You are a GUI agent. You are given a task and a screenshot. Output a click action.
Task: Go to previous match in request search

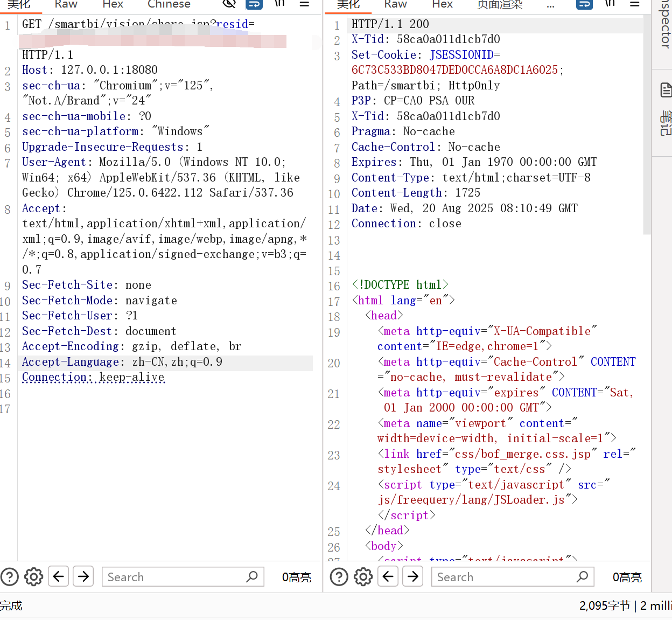59,576
